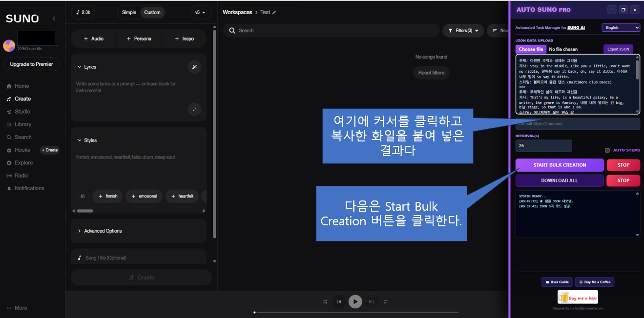Click Upgrade to Premier button
The image size is (644, 318).
click(x=31, y=64)
